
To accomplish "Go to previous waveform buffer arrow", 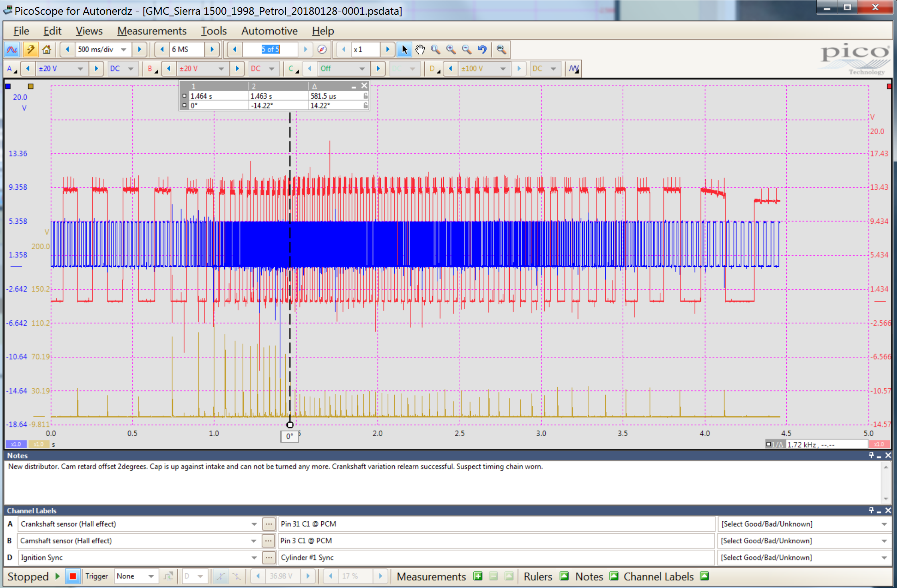I will coord(235,50).
